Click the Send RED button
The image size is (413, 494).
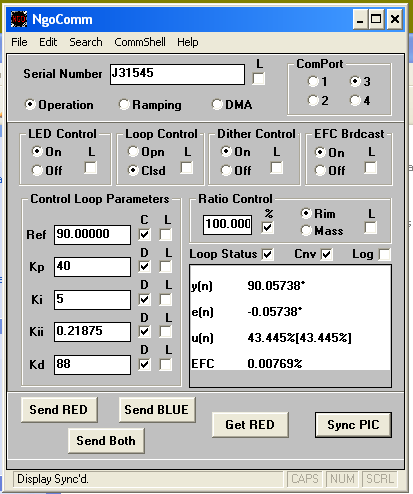point(59,409)
